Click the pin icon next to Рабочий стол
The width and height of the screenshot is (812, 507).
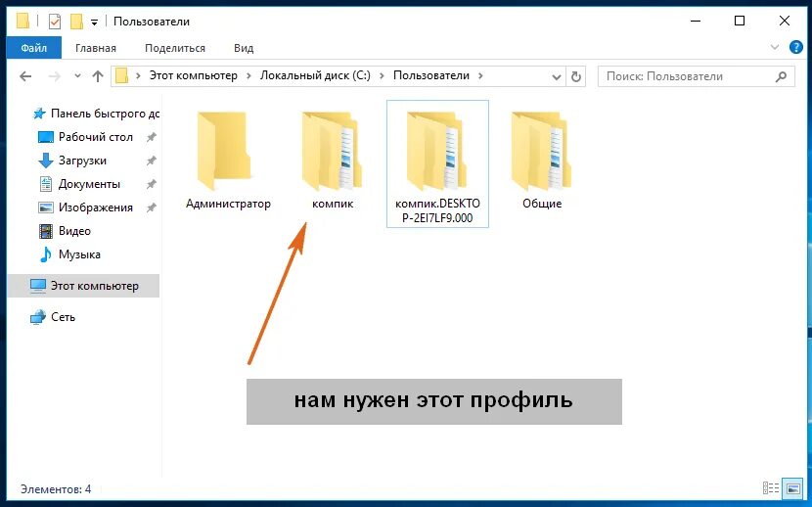[x=151, y=137]
